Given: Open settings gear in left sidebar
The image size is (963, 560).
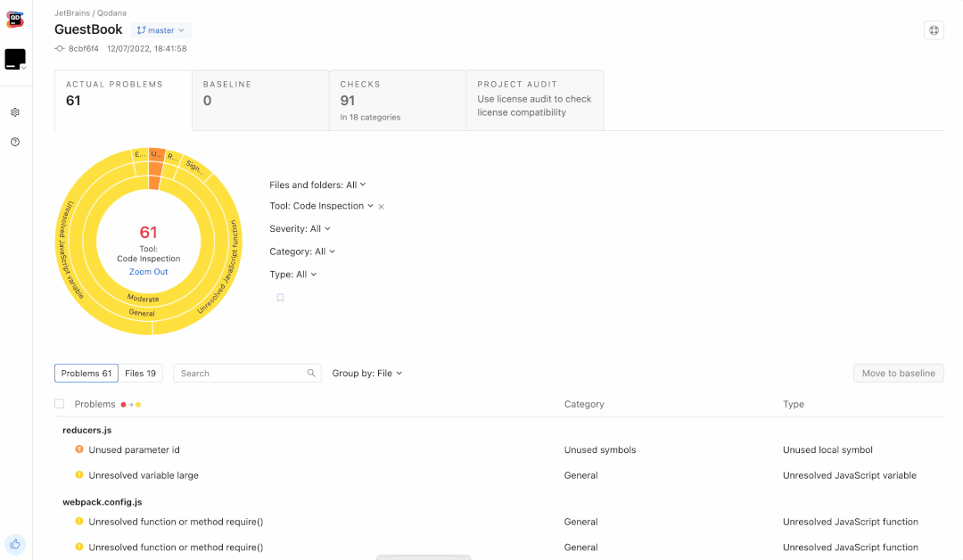Looking at the screenshot, I should (15, 112).
